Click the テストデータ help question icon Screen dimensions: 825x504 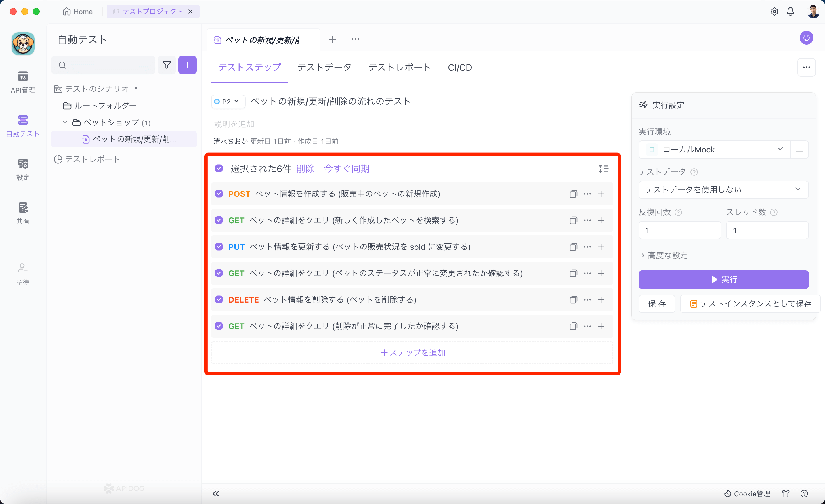[694, 172]
